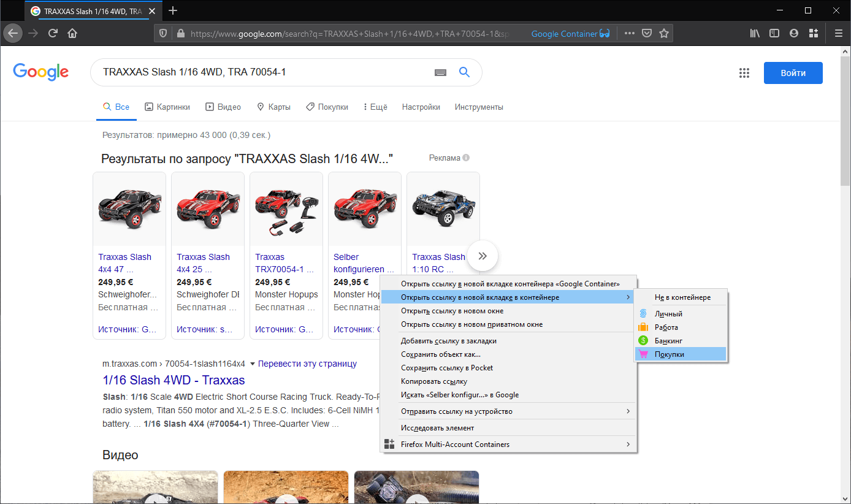Open the Firefox account profile icon
Image resolution: width=851 pixels, height=504 pixels.
(x=793, y=33)
